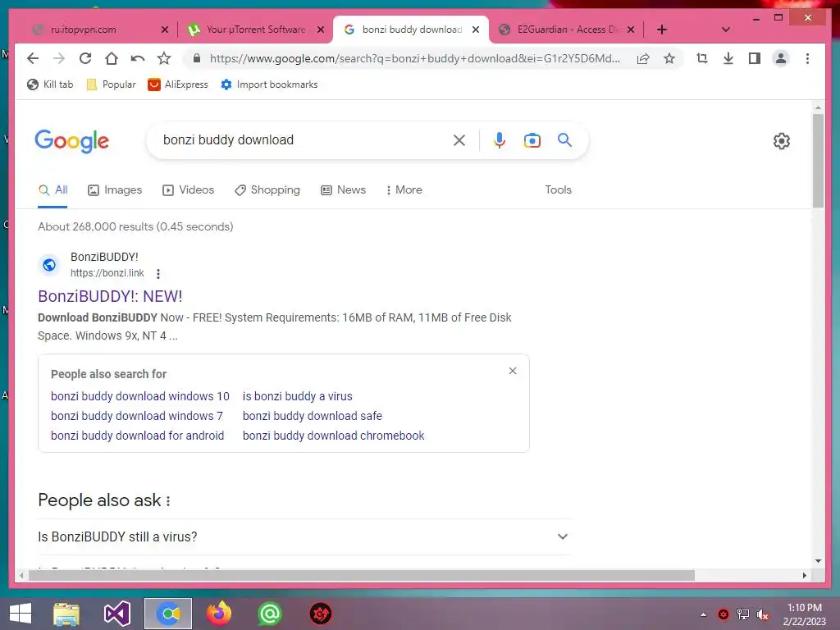Open the browser downloads button
Screen dimensions: 840x630
pyautogui.click(x=728, y=58)
